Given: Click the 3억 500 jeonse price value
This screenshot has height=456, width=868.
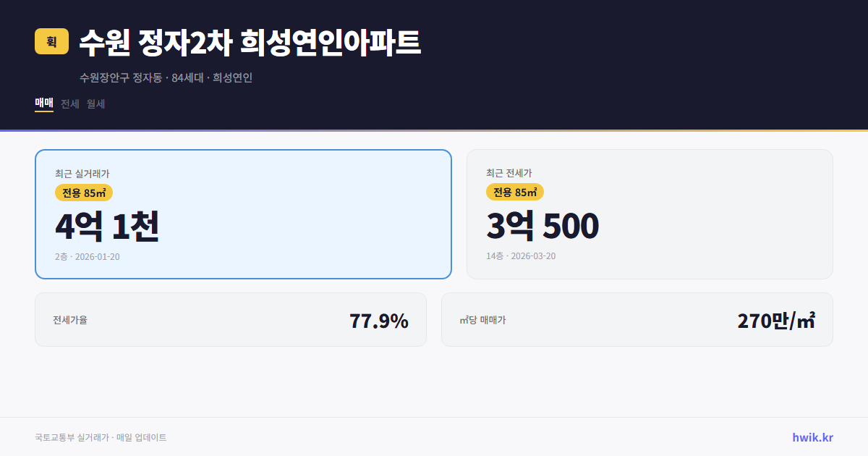Looking at the screenshot, I should (543, 226).
